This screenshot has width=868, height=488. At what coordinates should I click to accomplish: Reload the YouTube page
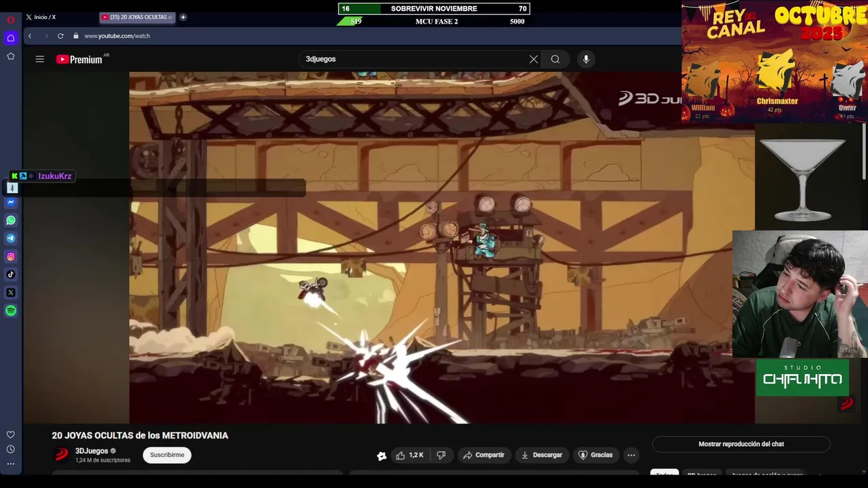coord(60,36)
